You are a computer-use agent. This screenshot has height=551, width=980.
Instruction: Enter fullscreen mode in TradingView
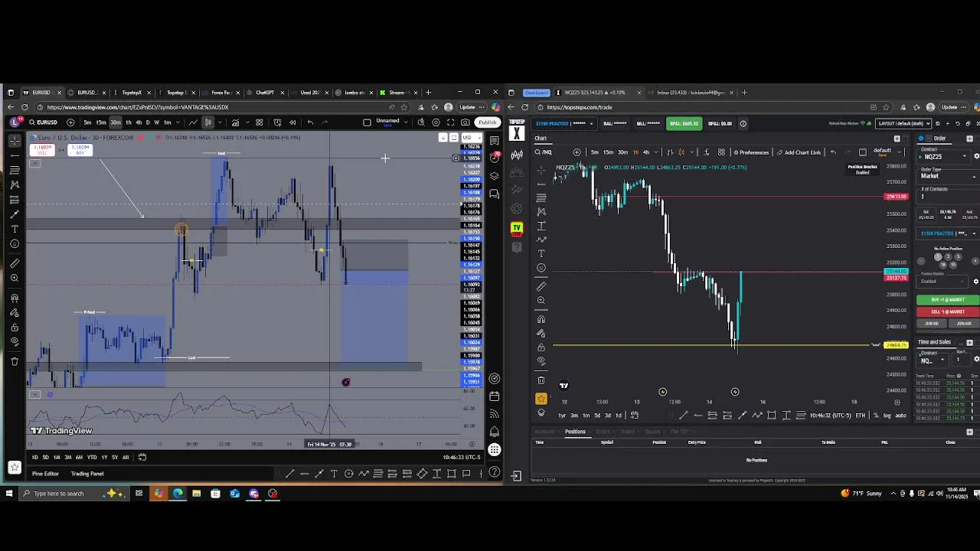click(451, 122)
